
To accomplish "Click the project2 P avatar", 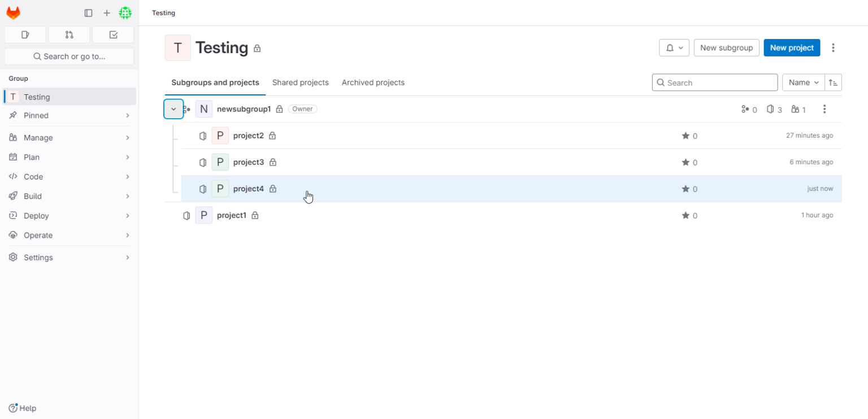I will (x=220, y=136).
